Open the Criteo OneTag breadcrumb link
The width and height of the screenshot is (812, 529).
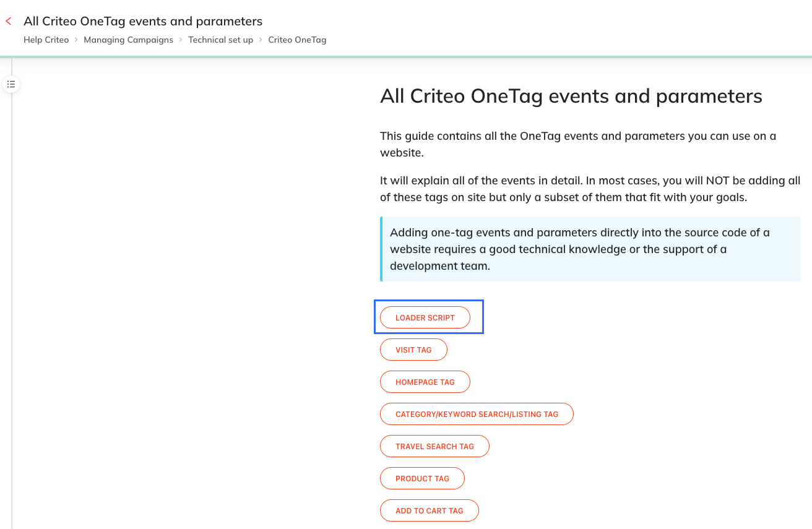pyautogui.click(x=297, y=40)
